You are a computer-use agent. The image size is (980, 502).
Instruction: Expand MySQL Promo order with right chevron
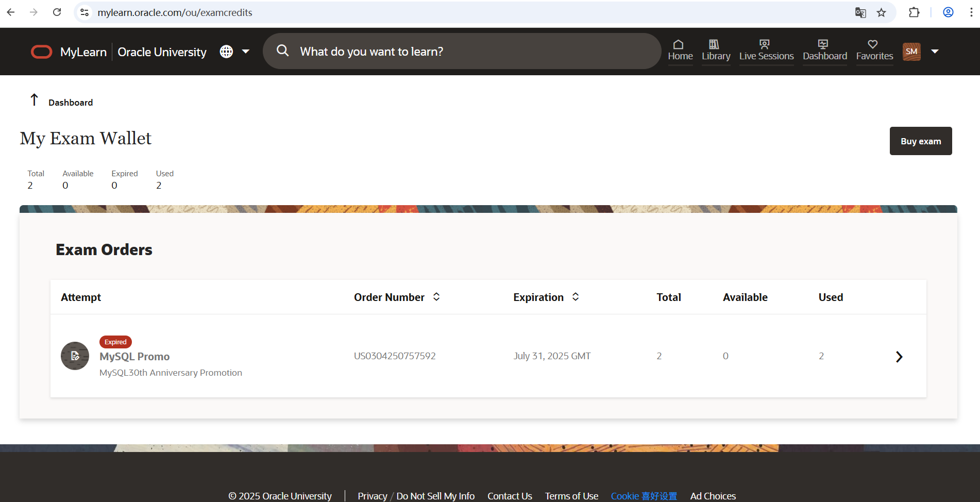(899, 357)
